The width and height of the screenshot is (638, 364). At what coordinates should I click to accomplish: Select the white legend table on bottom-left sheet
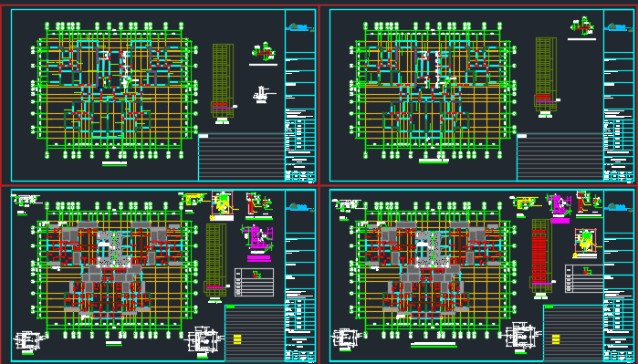click(255, 282)
